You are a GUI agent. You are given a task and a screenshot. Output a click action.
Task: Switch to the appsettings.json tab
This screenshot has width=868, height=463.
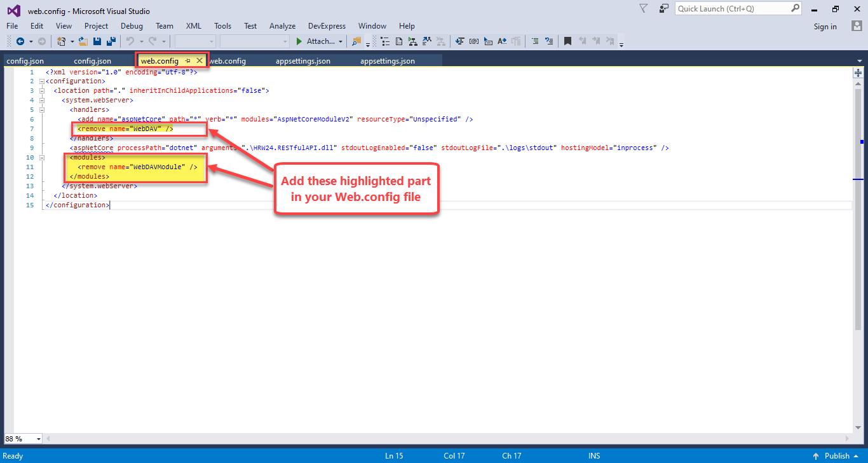[x=303, y=60]
